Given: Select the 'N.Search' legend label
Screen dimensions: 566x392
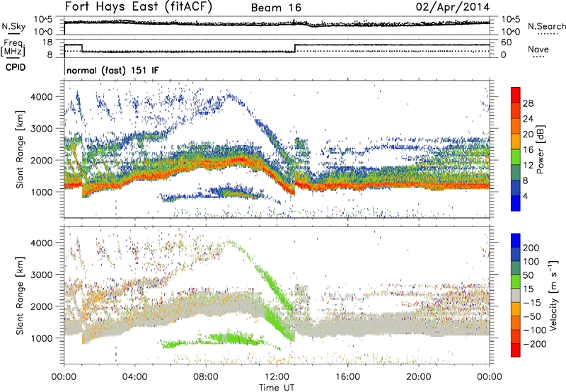Looking at the screenshot, I should (x=547, y=26).
